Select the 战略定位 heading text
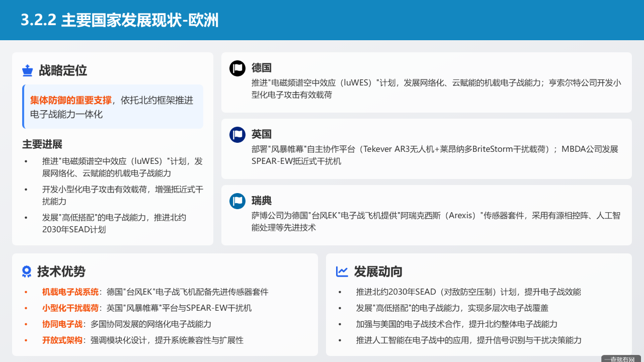Image resolution: width=644 pixels, height=362 pixels. (x=63, y=71)
